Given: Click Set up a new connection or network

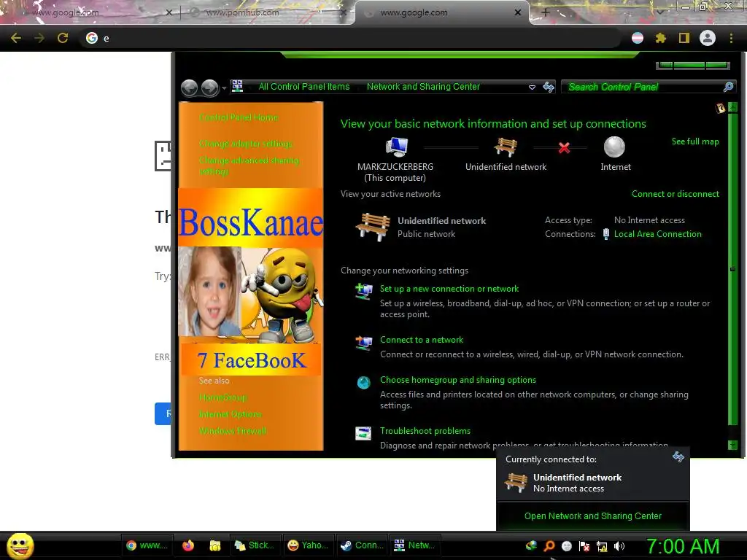Looking at the screenshot, I should click(449, 289).
